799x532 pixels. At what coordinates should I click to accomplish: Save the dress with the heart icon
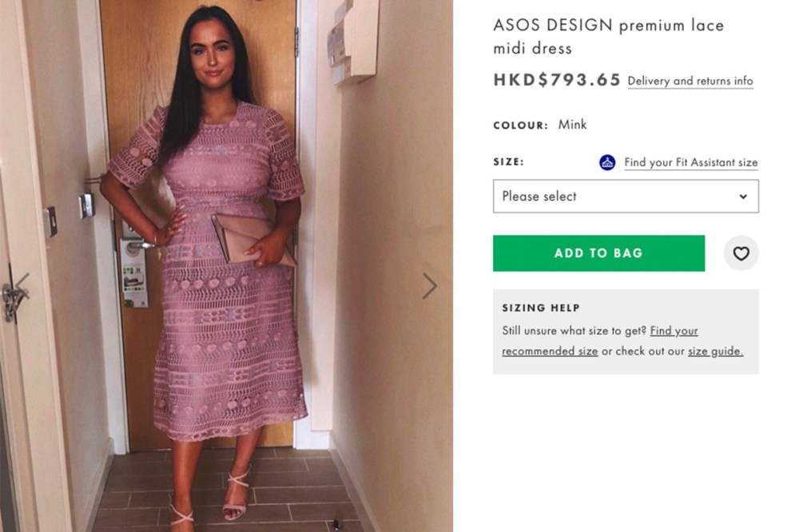741,254
